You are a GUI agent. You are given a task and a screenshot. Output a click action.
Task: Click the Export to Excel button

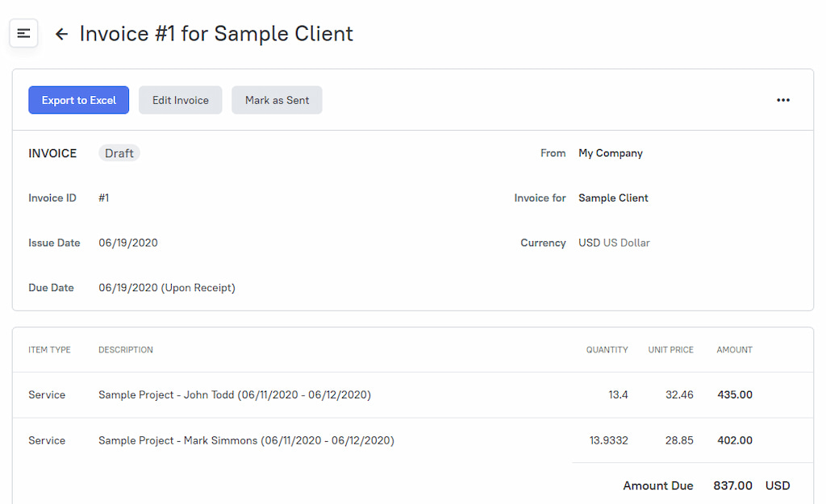(78, 99)
